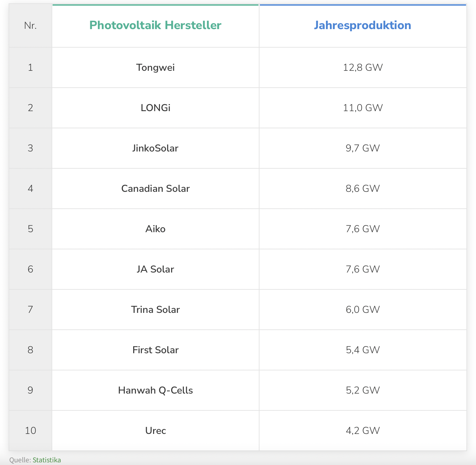Click row number 3 cell
This screenshot has width=476, height=465.
30,148
